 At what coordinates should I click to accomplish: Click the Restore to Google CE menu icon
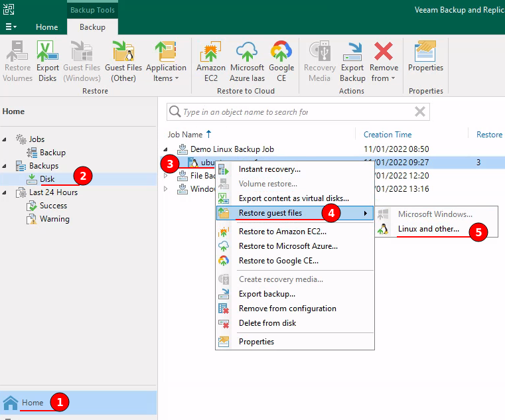[224, 261]
